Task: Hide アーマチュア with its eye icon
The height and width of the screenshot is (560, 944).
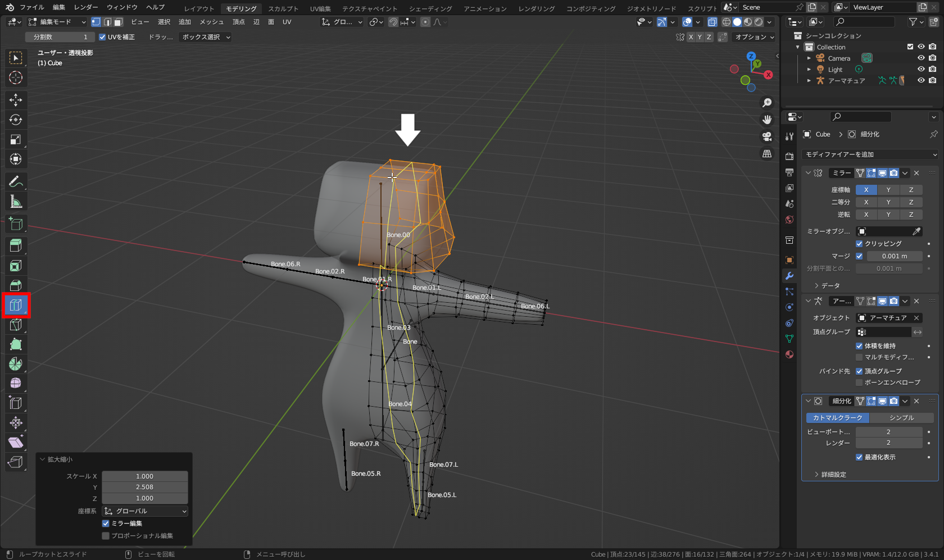Action: point(921,81)
